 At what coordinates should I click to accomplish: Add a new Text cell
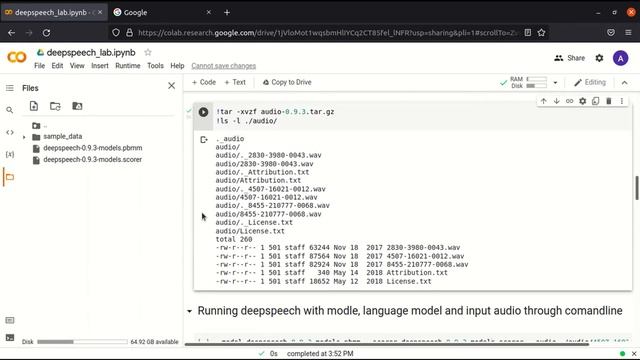click(x=235, y=82)
